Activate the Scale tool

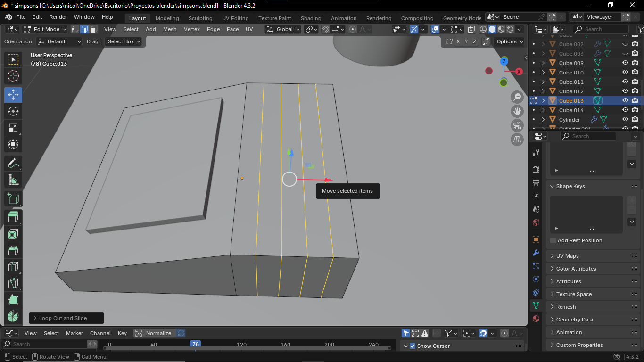pyautogui.click(x=13, y=128)
